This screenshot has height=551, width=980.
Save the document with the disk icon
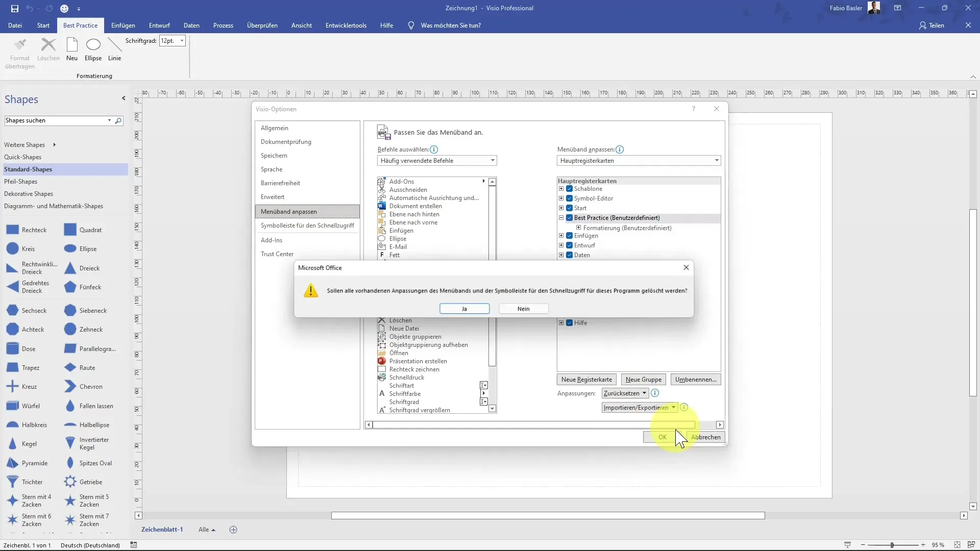(15, 8)
